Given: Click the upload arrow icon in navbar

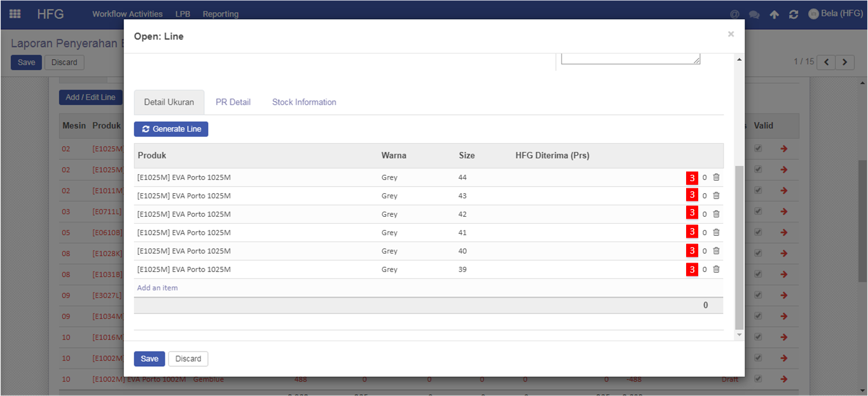Looking at the screenshot, I should (x=774, y=14).
